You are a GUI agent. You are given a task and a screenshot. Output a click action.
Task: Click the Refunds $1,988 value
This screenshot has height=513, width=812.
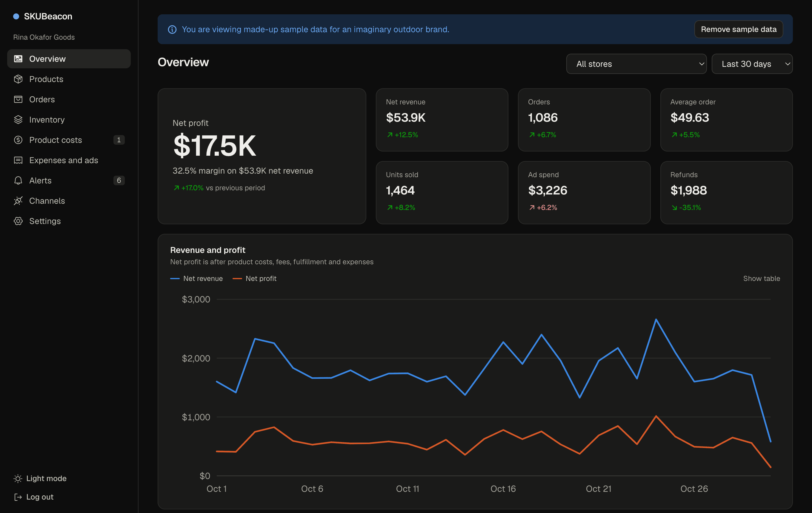coord(688,190)
